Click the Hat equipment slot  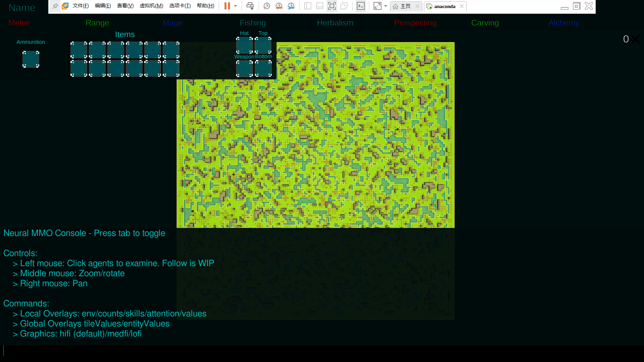245,45
